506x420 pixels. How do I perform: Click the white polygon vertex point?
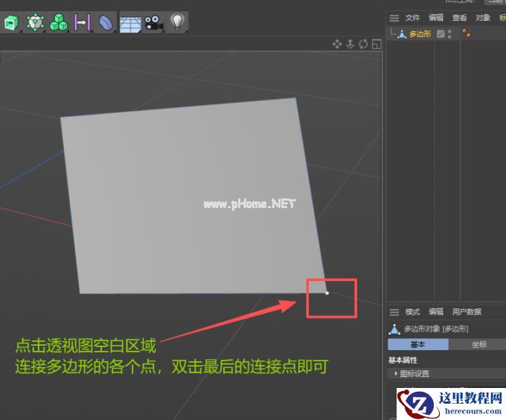[327, 293]
